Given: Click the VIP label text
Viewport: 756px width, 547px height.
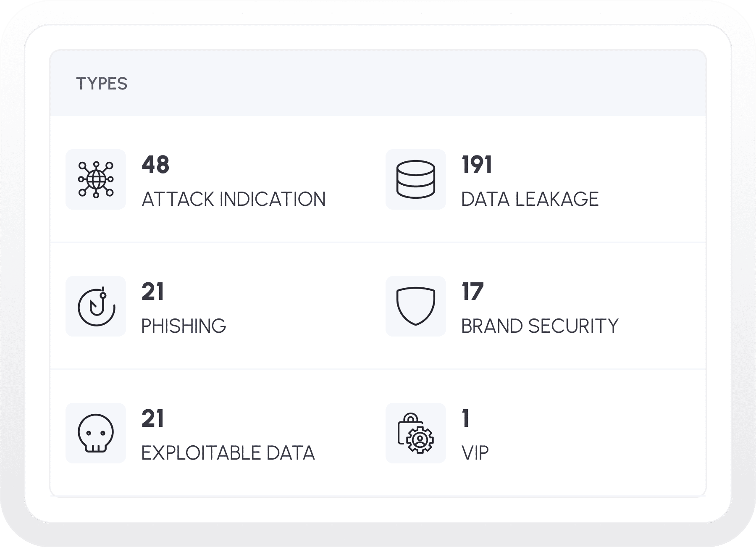Looking at the screenshot, I should click(x=475, y=453).
